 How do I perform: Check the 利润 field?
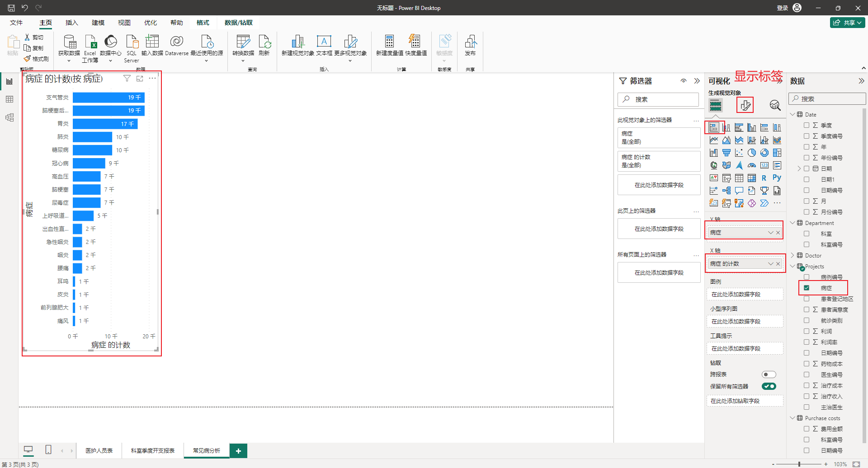pyautogui.click(x=807, y=331)
